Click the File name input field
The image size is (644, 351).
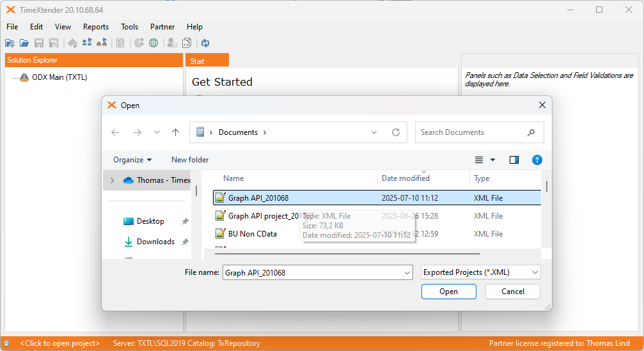(x=317, y=272)
